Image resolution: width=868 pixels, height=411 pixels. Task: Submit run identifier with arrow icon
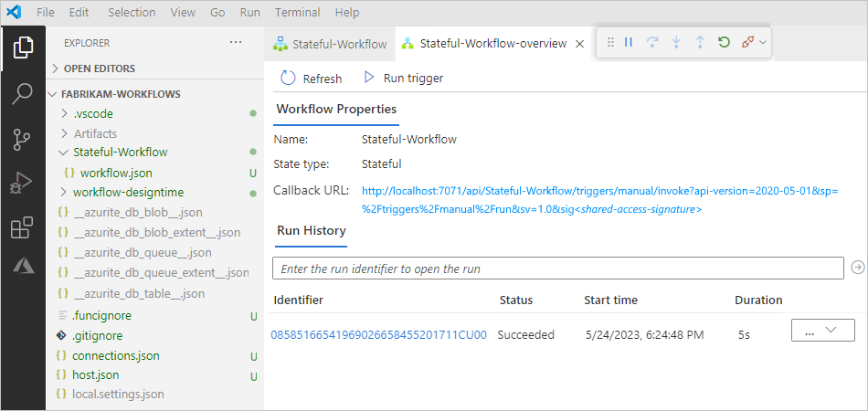(857, 268)
